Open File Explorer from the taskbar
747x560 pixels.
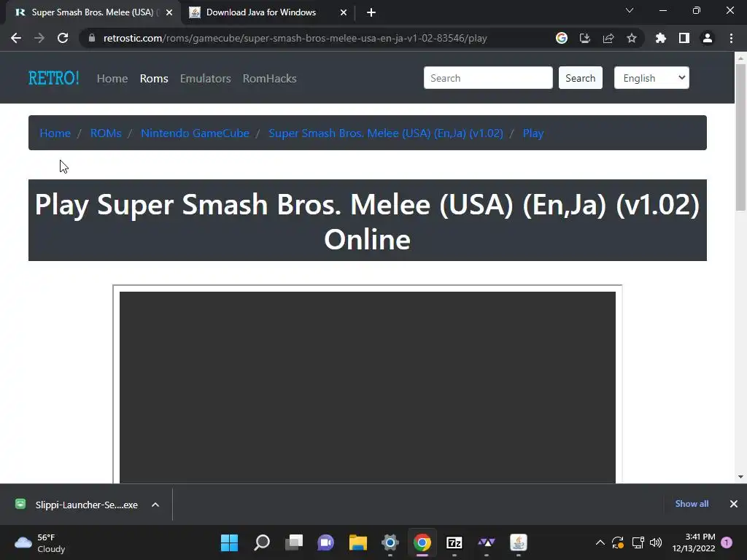(x=357, y=542)
